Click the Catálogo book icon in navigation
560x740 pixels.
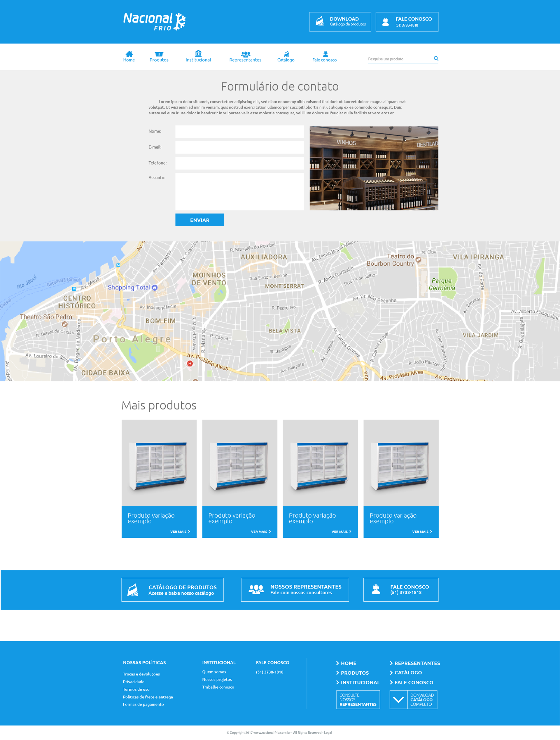[x=286, y=54]
